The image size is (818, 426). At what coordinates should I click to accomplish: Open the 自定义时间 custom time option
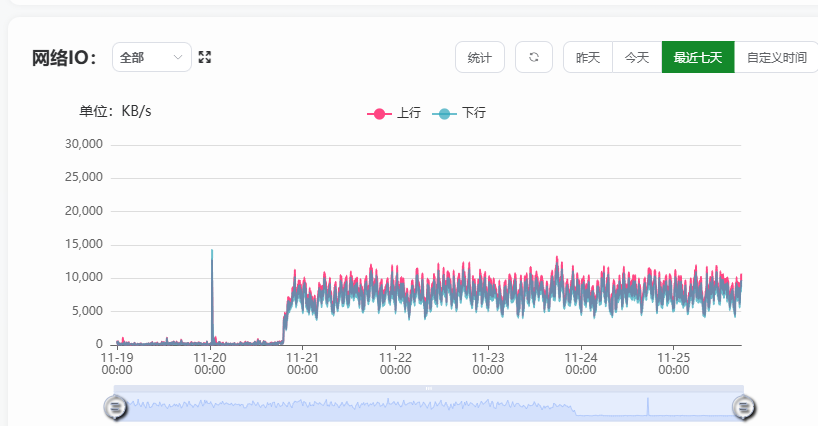click(x=776, y=58)
